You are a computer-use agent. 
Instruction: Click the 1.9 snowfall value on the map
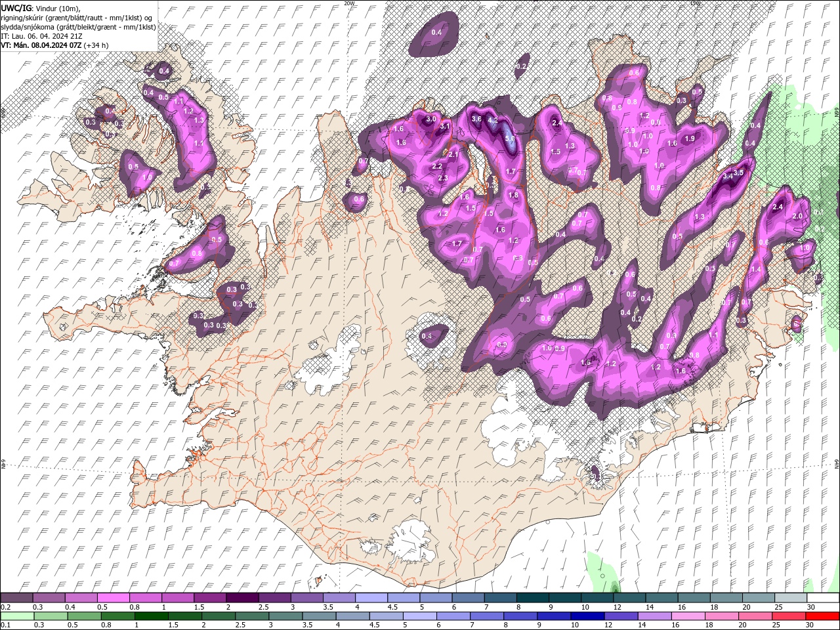(x=690, y=139)
